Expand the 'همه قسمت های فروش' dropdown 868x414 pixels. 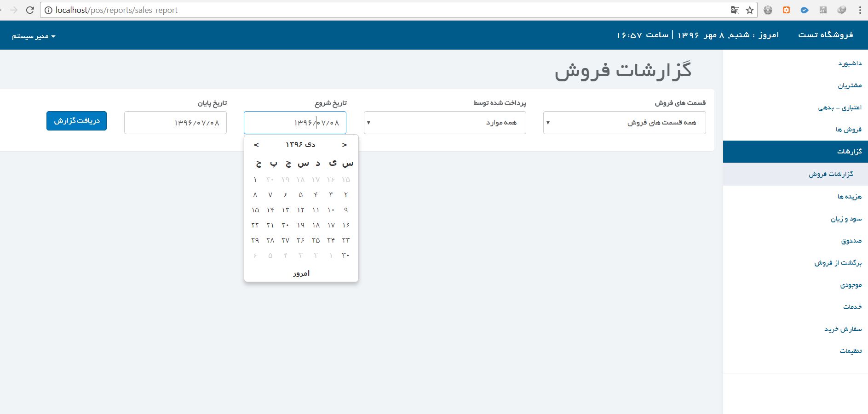click(624, 123)
